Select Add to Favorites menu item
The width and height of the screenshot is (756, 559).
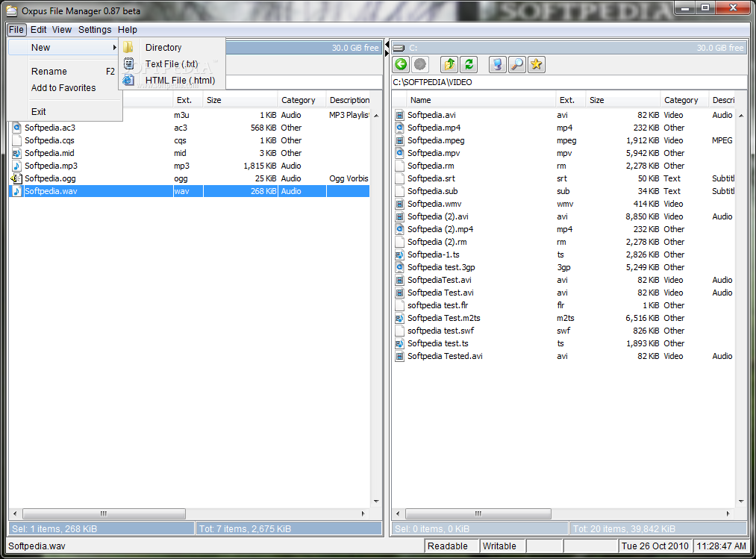(64, 88)
